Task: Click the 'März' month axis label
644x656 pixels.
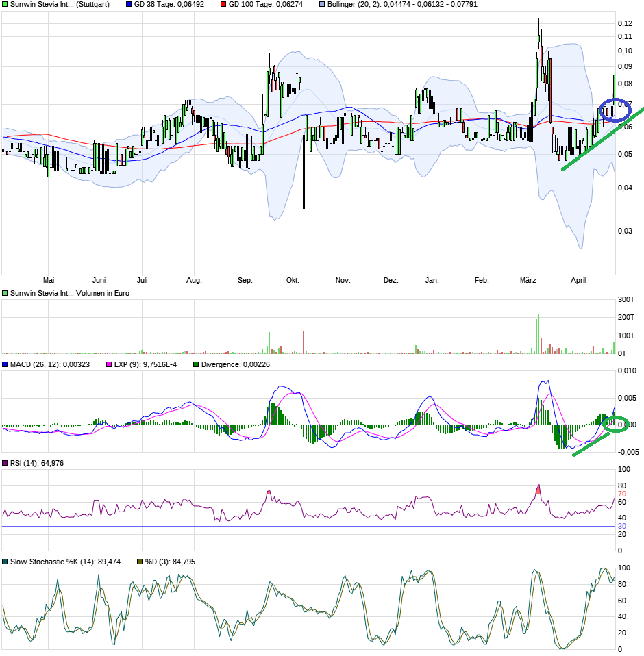Action: tap(528, 280)
